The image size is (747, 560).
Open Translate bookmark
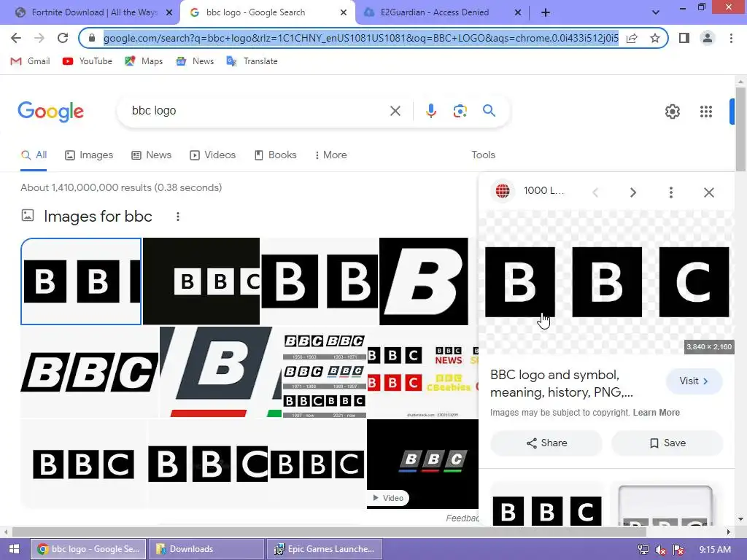pyautogui.click(x=252, y=61)
